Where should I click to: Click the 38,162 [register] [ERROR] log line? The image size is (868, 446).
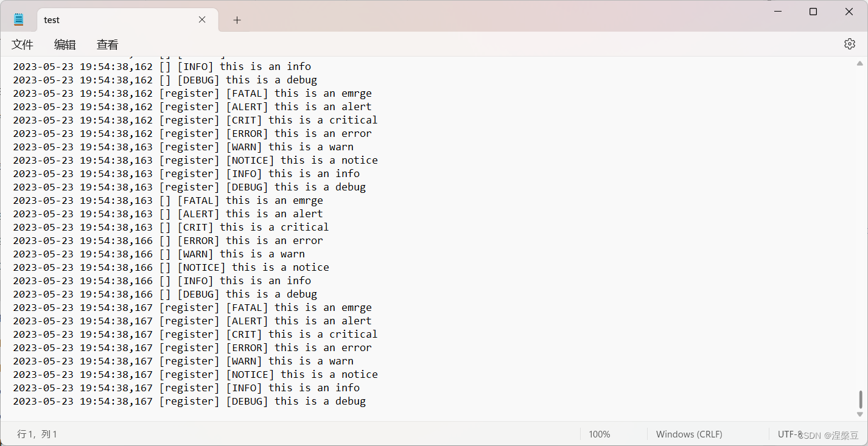pyautogui.click(x=192, y=133)
